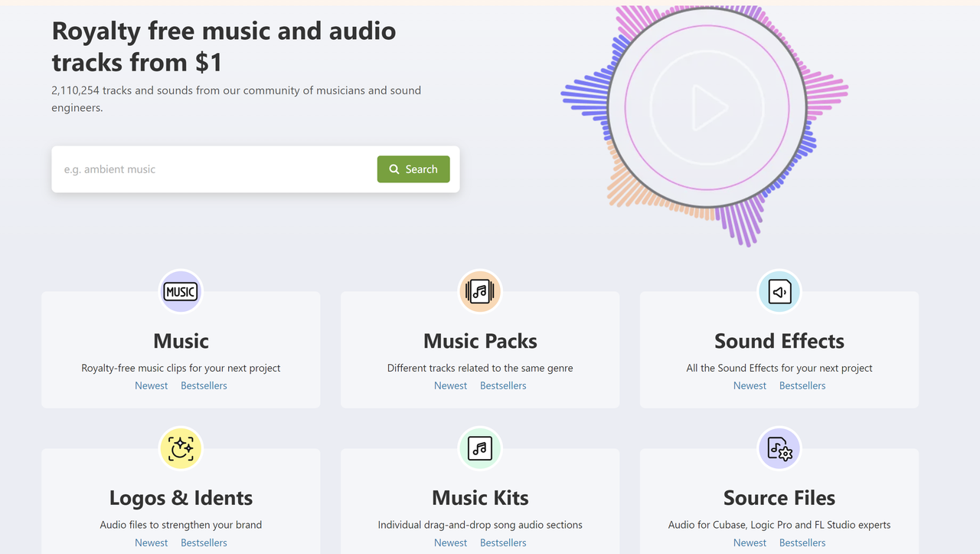View Bestsellers under Logos & Idents
The height and width of the screenshot is (554, 980).
[x=204, y=542]
